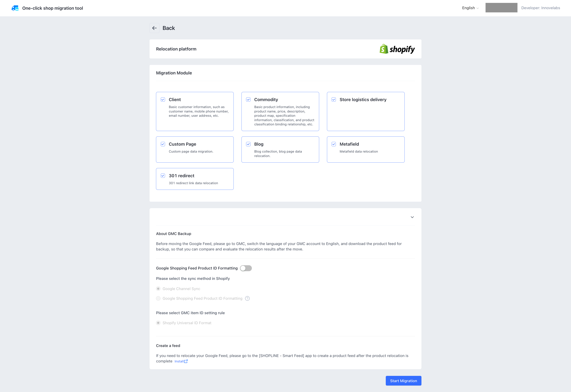Screen dimensions: 571x392
Task: Click the Relocation platform heading
Action: point(176,49)
